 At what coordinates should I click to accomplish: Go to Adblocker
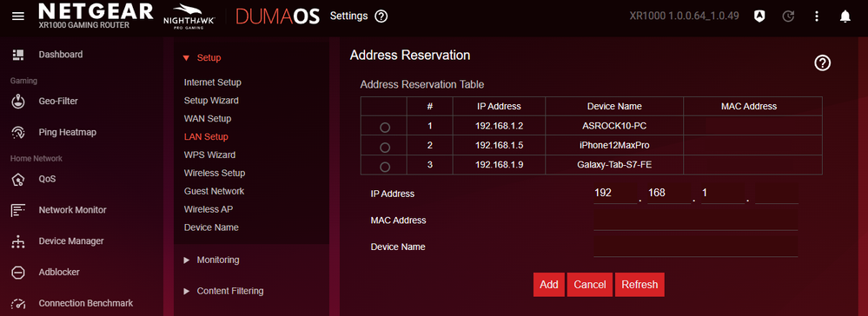coord(59,273)
